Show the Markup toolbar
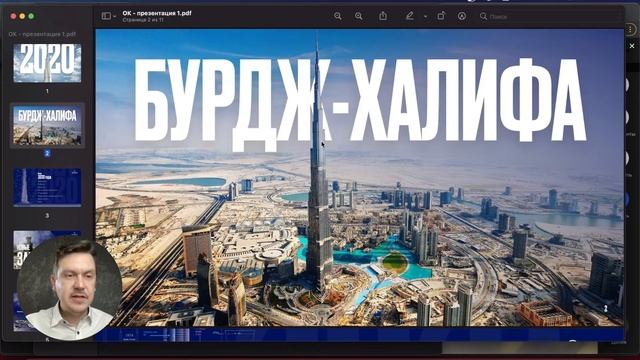Image resolution: width=640 pixels, height=360 pixels. pyautogui.click(x=462, y=16)
